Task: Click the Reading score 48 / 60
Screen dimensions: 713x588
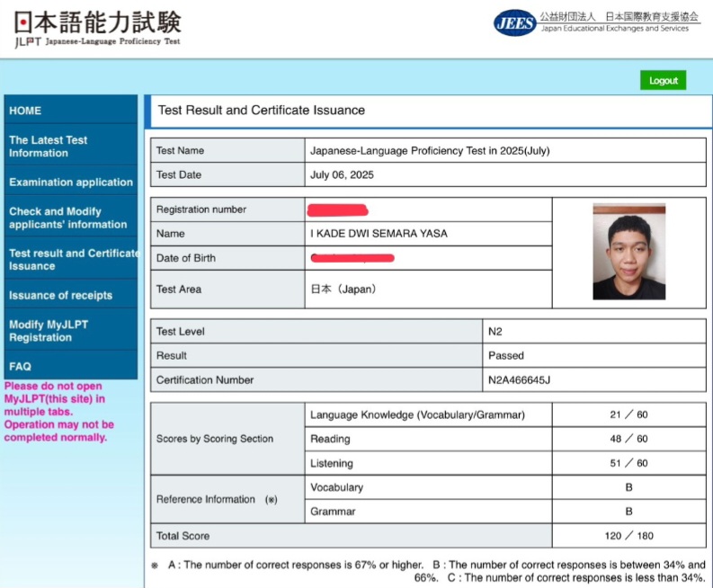Action: tap(628, 439)
